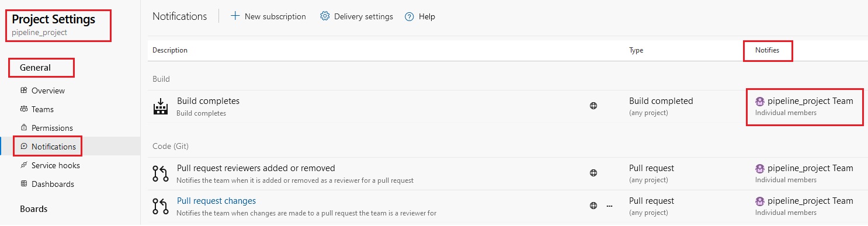Screen dimensions: 868x226
Task: Click the pipeline_project name under Project Settings
Action: tap(39, 33)
